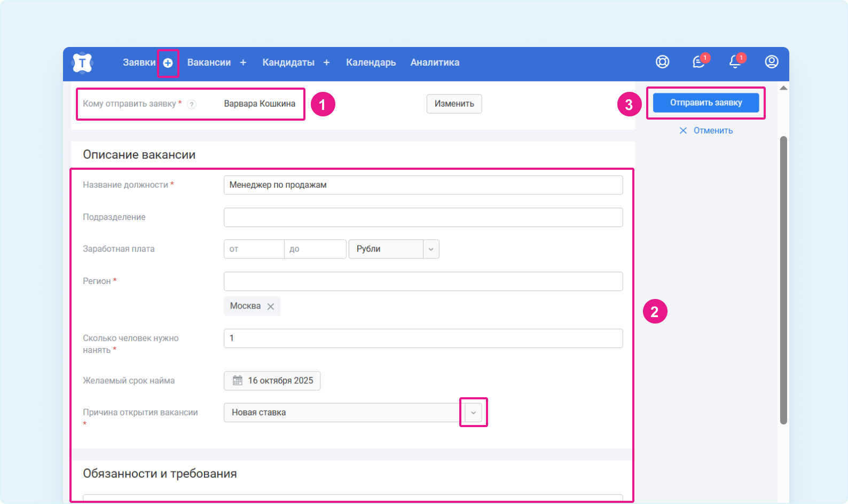Click the plus icon next to Кандидаты
Viewport: 848px width, 504px height.
[x=326, y=62]
